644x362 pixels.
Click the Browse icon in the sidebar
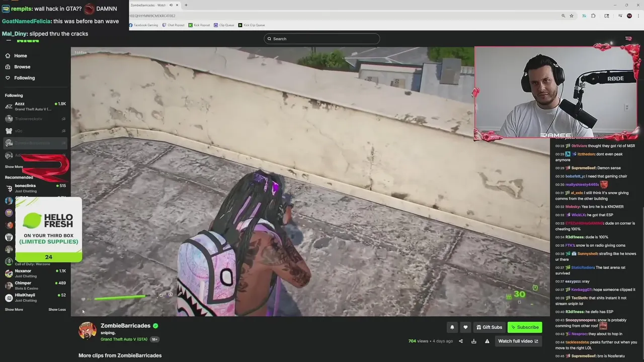pyautogui.click(x=8, y=67)
